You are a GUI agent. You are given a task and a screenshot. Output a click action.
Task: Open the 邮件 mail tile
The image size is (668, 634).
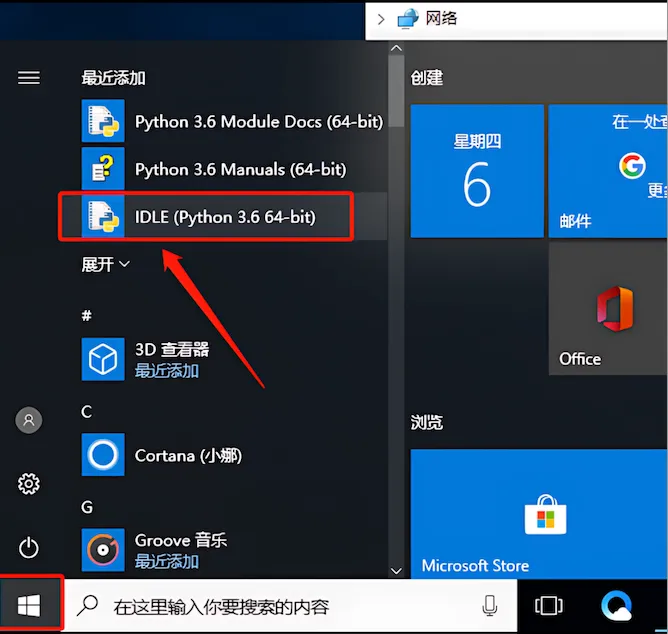[x=608, y=171]
